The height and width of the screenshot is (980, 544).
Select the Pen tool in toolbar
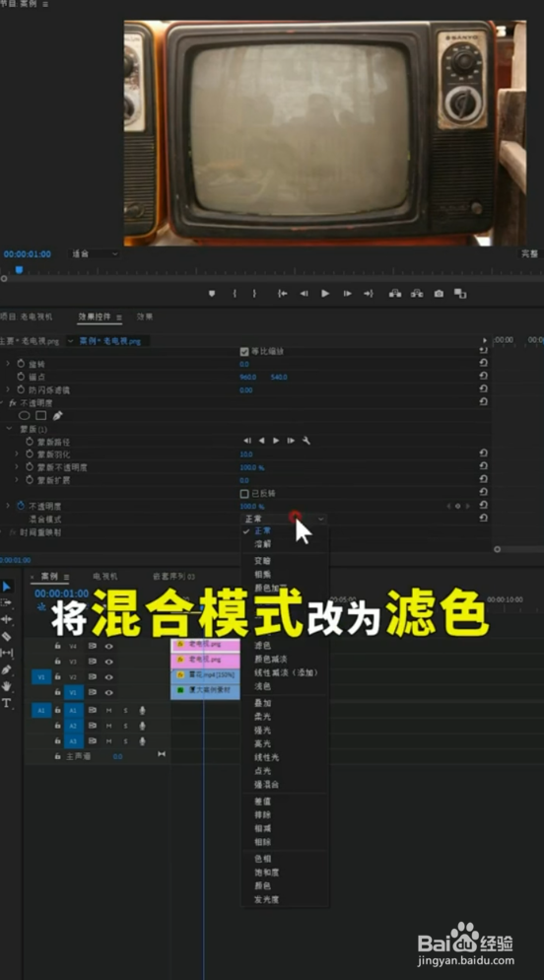[x=6, y=669]
